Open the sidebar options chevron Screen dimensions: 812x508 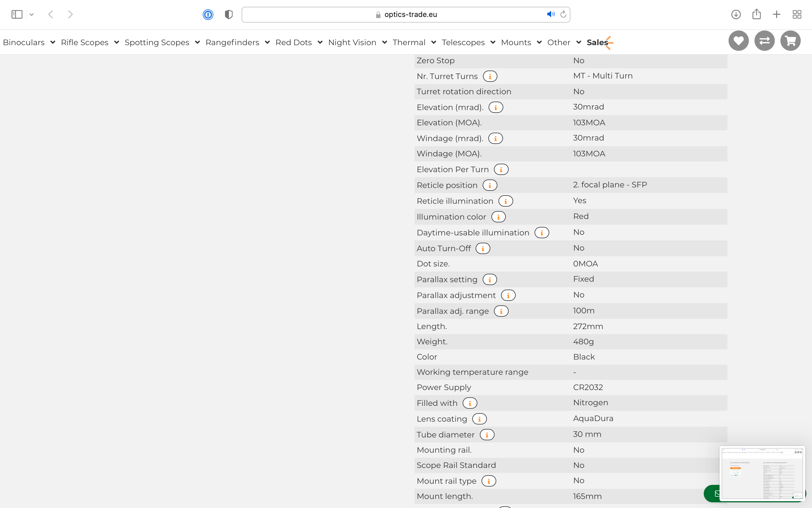click(x=32, y=14)
